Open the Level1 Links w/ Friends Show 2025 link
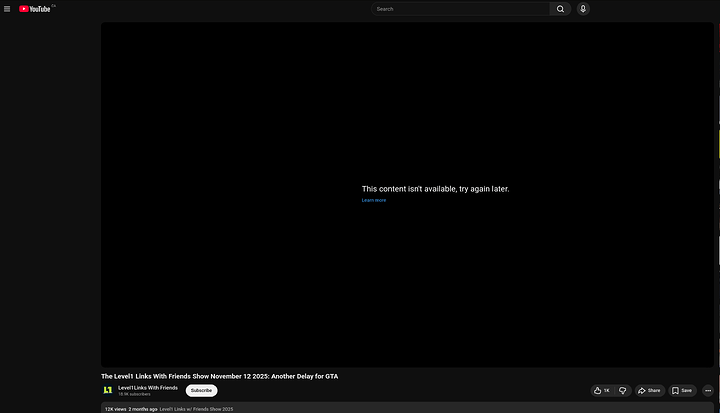 point(197,409)
